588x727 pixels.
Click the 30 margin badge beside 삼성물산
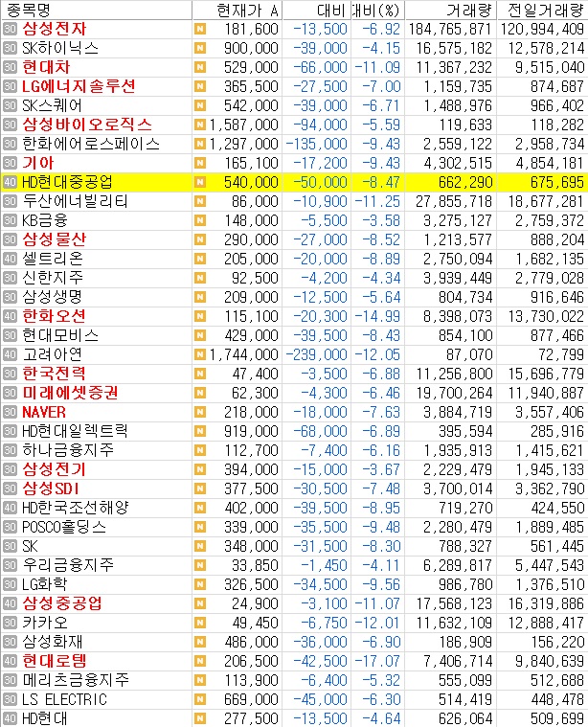point(10,239)
